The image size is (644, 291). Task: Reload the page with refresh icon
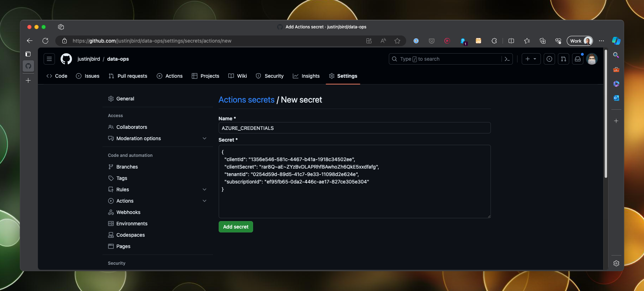point(45,41)
